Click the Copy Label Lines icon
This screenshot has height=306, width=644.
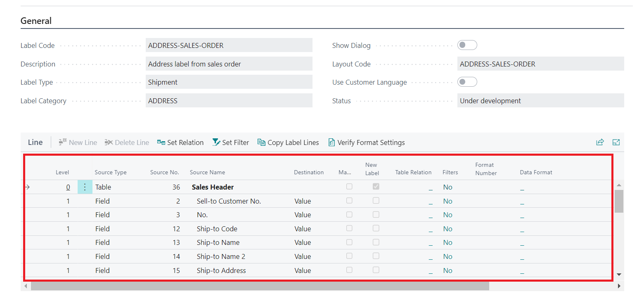tap(261, 142)
